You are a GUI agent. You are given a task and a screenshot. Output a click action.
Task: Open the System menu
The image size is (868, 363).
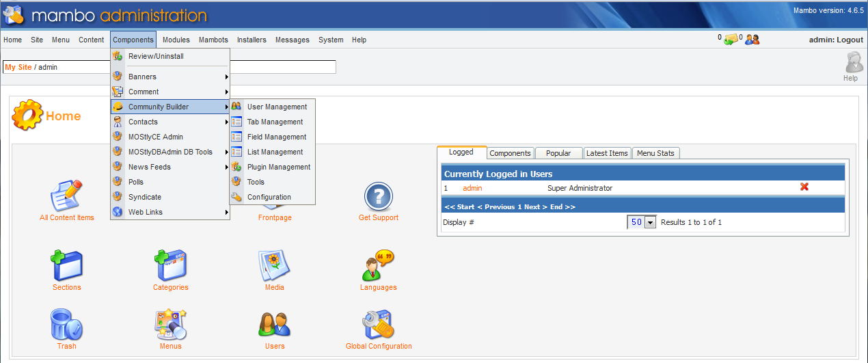click(331, 40)
